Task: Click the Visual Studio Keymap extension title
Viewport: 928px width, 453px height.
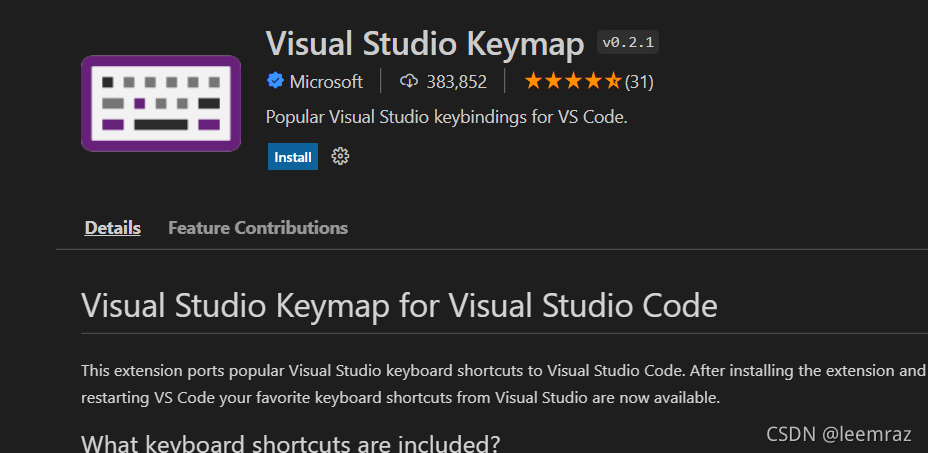Action: tap(425, 43)
